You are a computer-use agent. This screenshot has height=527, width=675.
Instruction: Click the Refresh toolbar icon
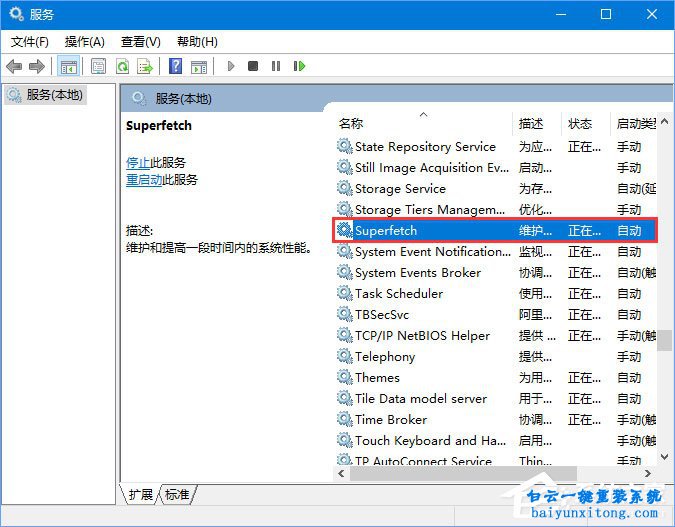123,66
